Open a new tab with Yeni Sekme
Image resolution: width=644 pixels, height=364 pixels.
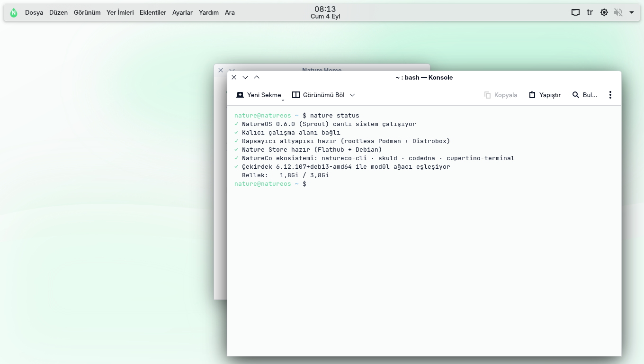point(259,95)
